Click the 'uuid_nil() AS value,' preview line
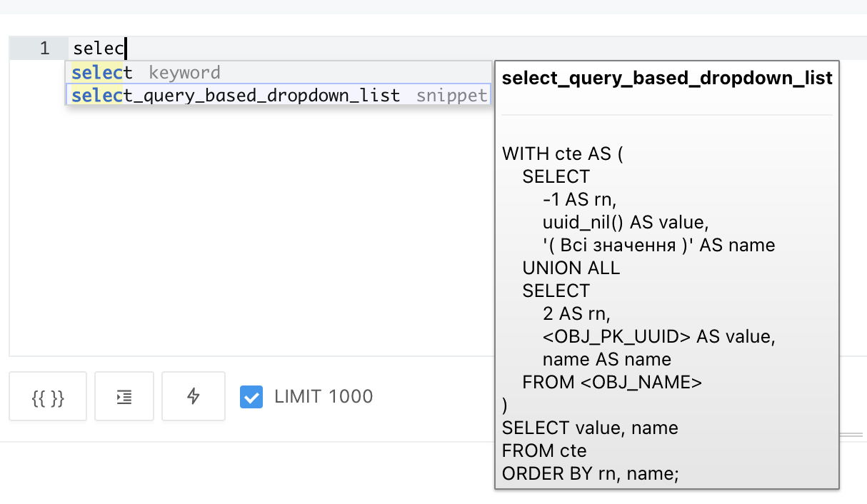The image size is (867, 504). tap(626, 222)
